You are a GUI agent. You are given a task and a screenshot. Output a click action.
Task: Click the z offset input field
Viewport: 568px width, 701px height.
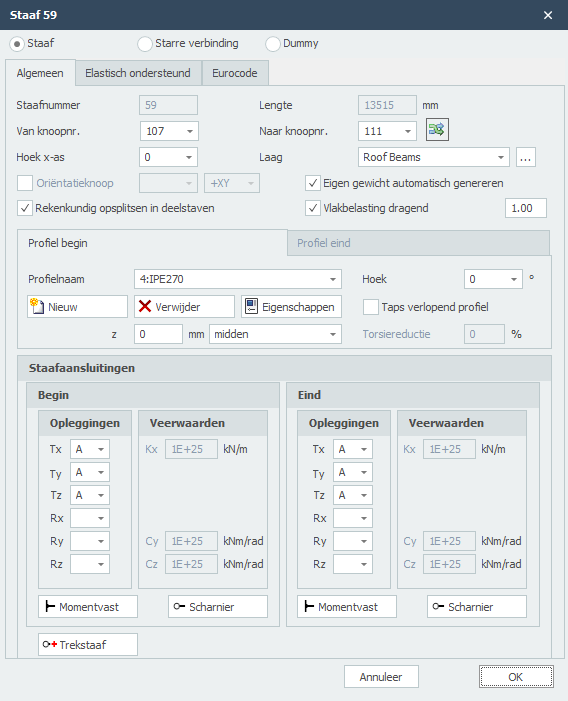(158, 334)
